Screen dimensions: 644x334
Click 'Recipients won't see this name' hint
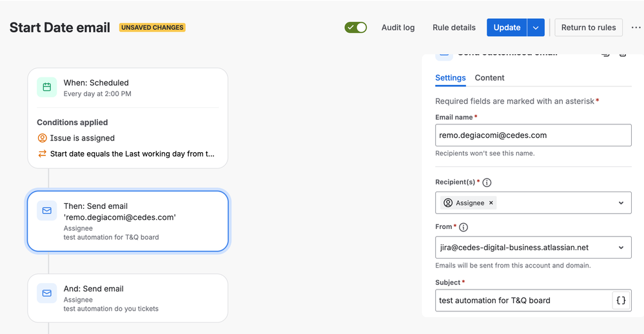tap(485, 153)
